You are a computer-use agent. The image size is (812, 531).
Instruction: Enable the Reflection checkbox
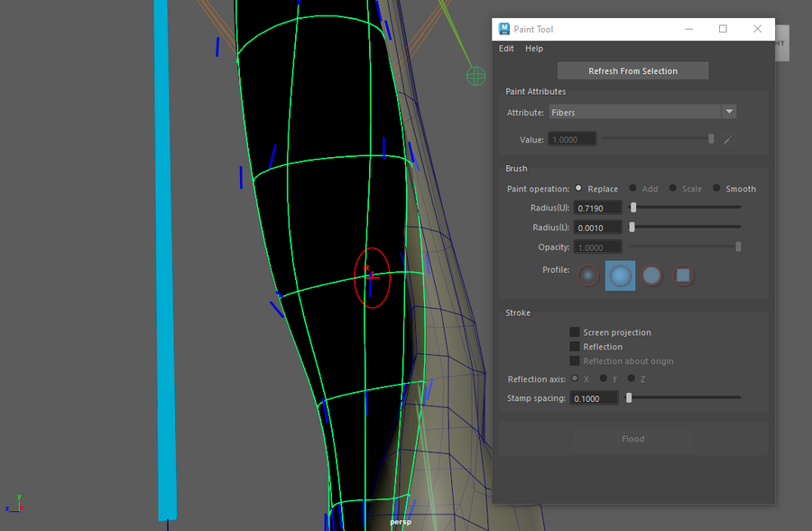575,347
